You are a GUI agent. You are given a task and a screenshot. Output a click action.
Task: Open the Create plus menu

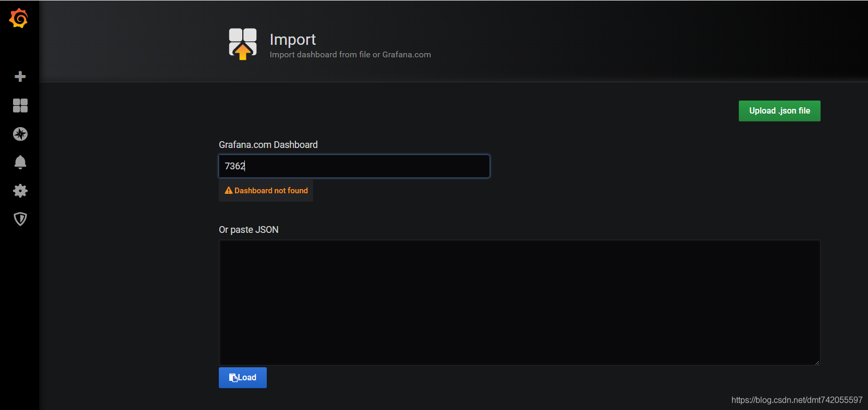20,77
